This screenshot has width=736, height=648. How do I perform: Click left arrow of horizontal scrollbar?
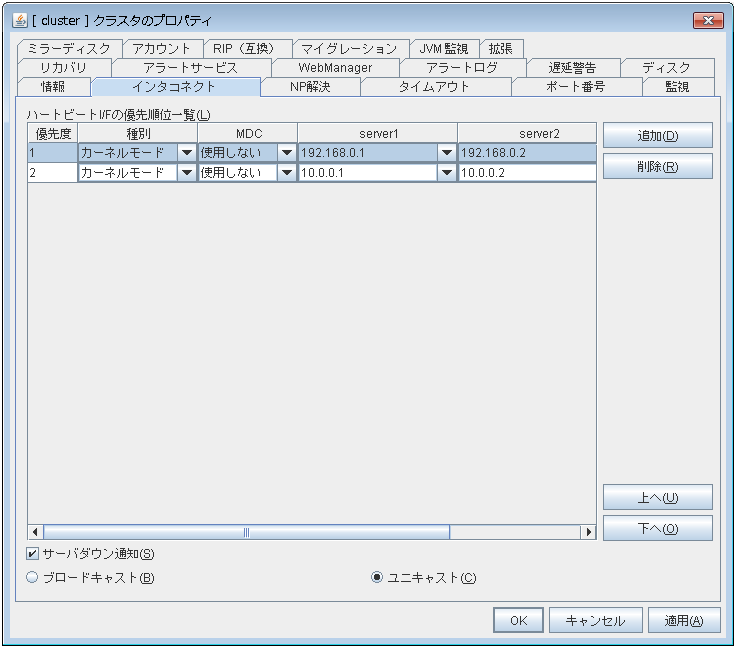(35, 532)
